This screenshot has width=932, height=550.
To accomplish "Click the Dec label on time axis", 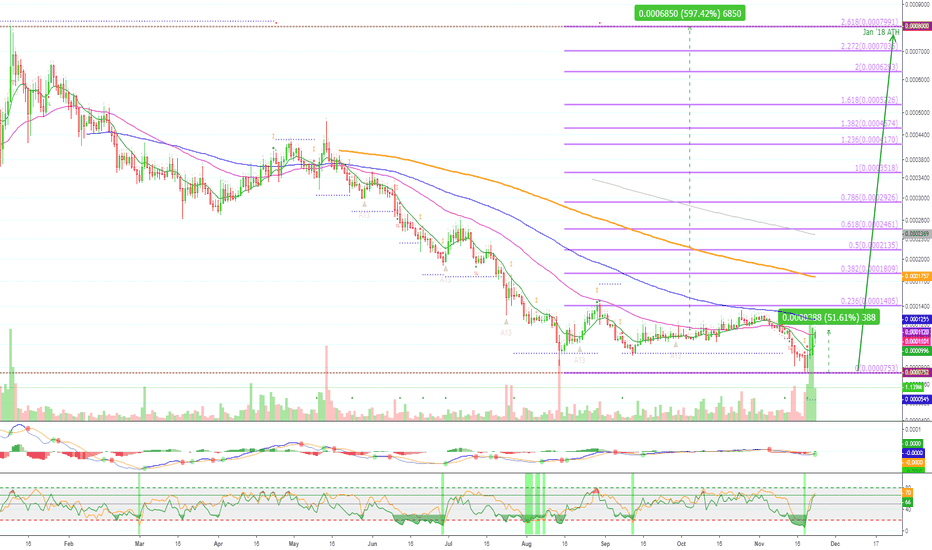I will click(x=835, y=543).
